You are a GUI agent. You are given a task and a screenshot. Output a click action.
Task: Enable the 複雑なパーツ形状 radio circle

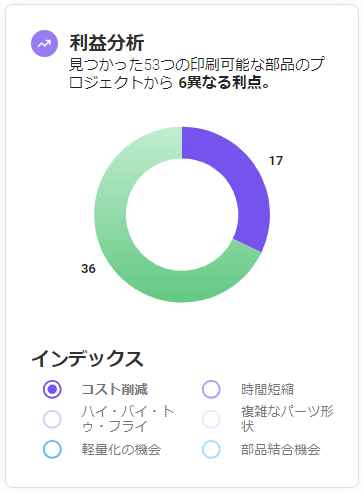point(211,419)
